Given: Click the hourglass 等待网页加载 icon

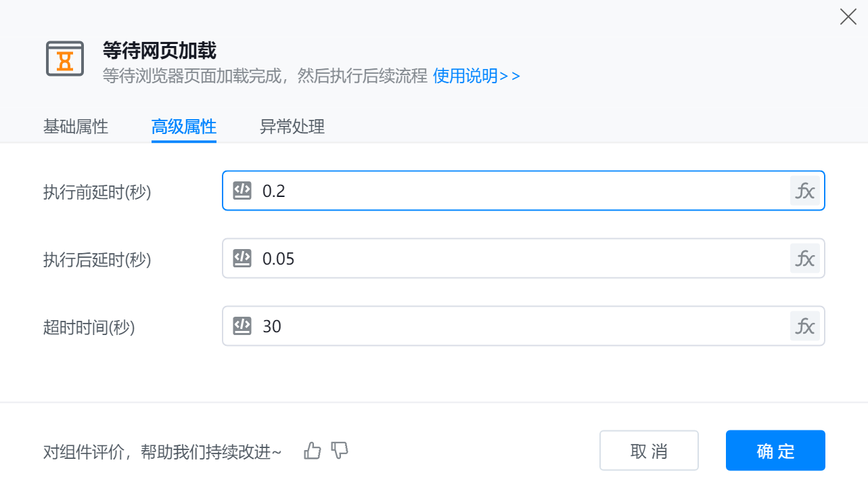Looking at the screenshot, I should click(65, 59).
